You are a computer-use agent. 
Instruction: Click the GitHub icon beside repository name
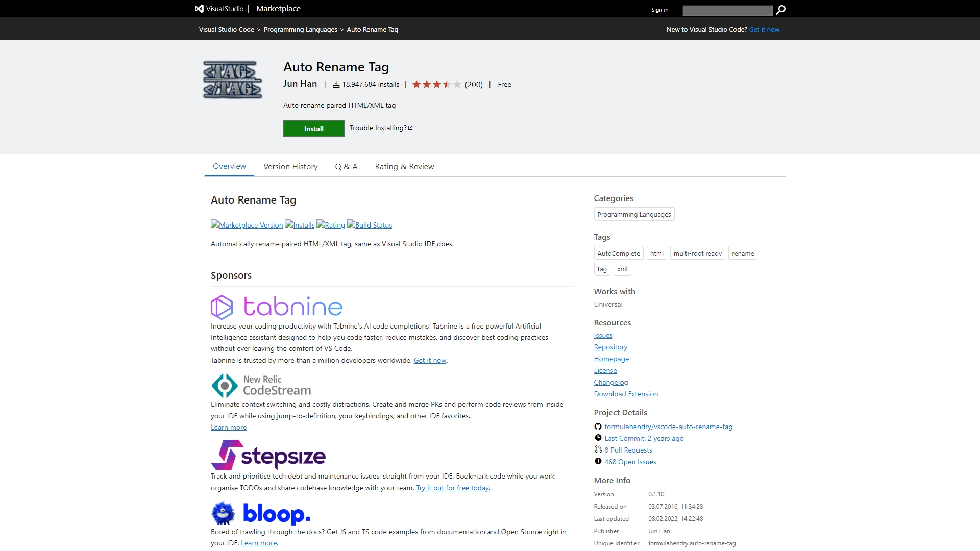click(598, 427)
